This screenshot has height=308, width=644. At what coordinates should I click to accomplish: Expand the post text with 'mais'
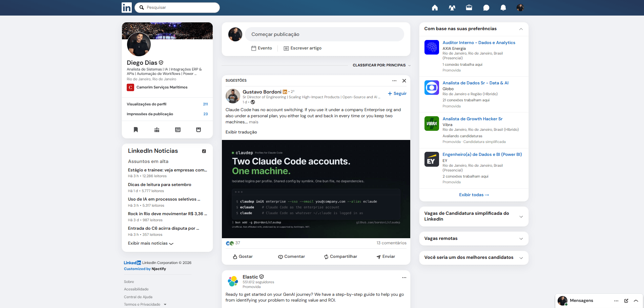[253, 122]
